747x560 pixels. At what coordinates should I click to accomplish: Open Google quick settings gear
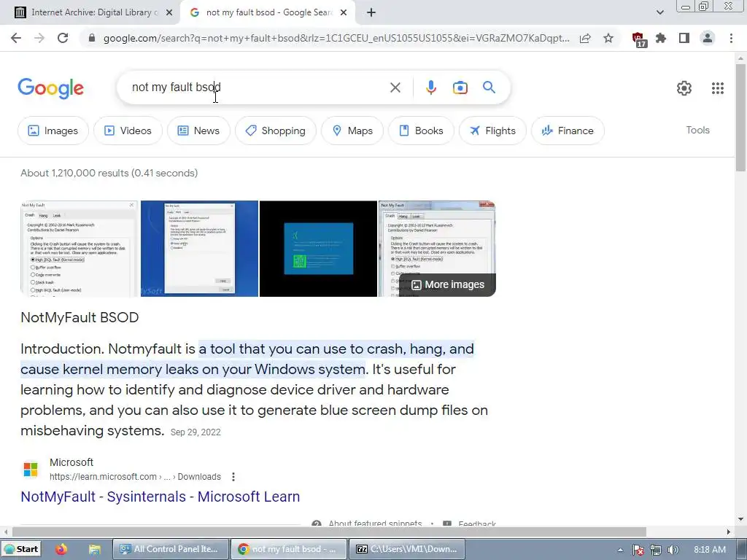684,88
